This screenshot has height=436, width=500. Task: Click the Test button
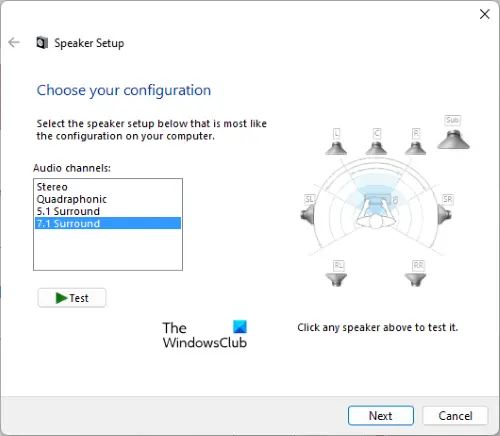[72, 298]
